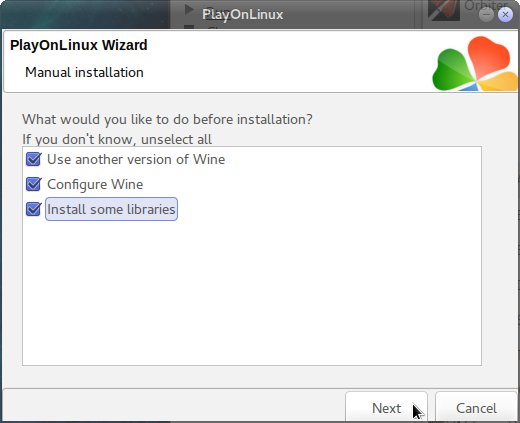The image size is (520, 423).
Task: Click empty space in the options list
Action: tap(252, 293)
